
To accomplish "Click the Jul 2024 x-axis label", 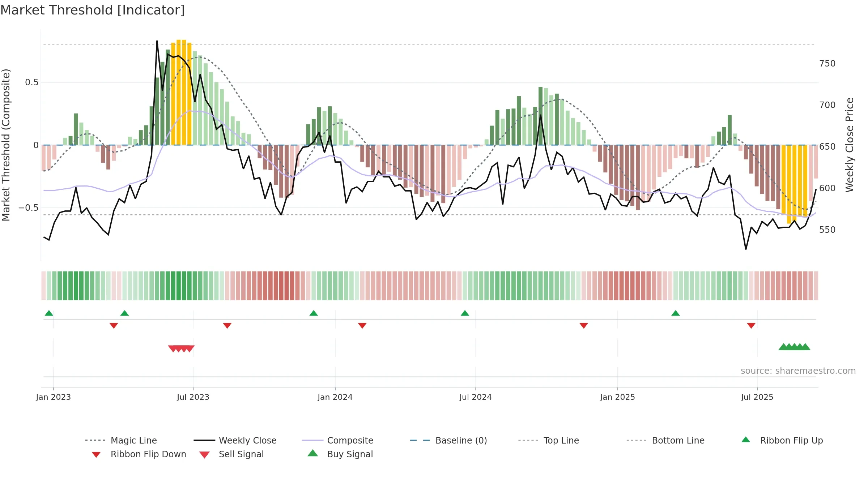I will coord(476,397).
